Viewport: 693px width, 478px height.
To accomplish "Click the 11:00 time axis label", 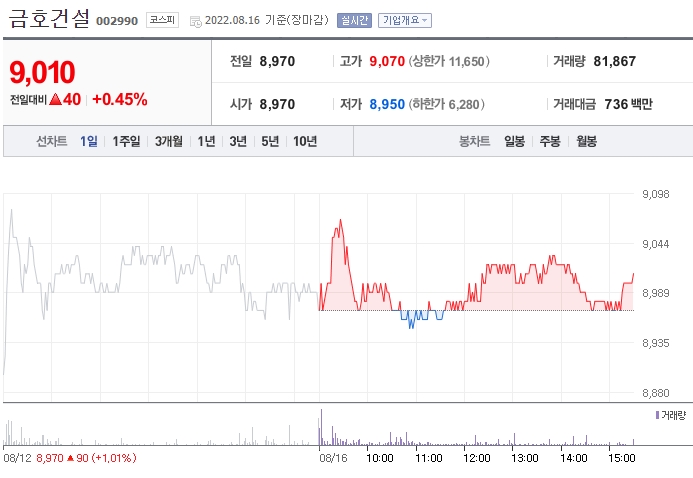I will (x=429, y=458).
